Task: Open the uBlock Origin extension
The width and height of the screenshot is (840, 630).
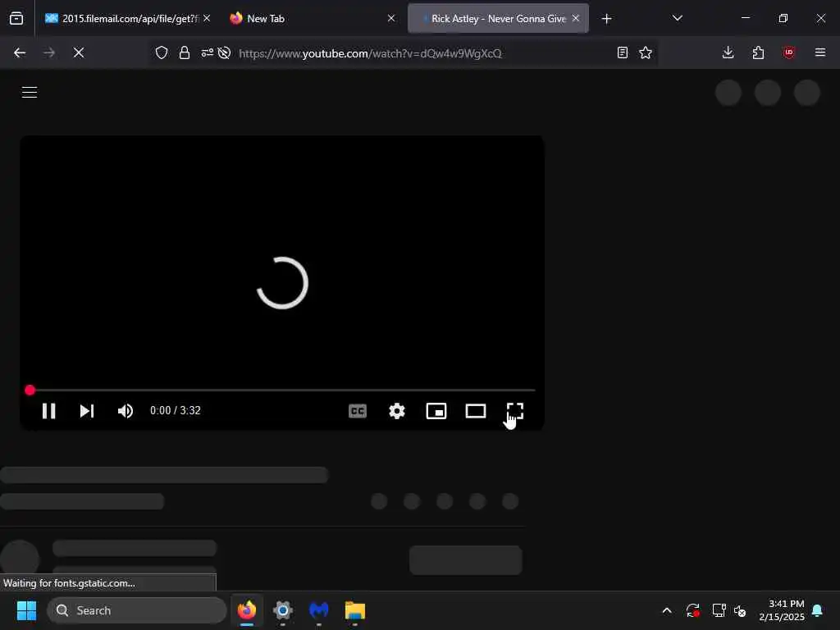Action: pyautogui.click(x=788, y=52)
